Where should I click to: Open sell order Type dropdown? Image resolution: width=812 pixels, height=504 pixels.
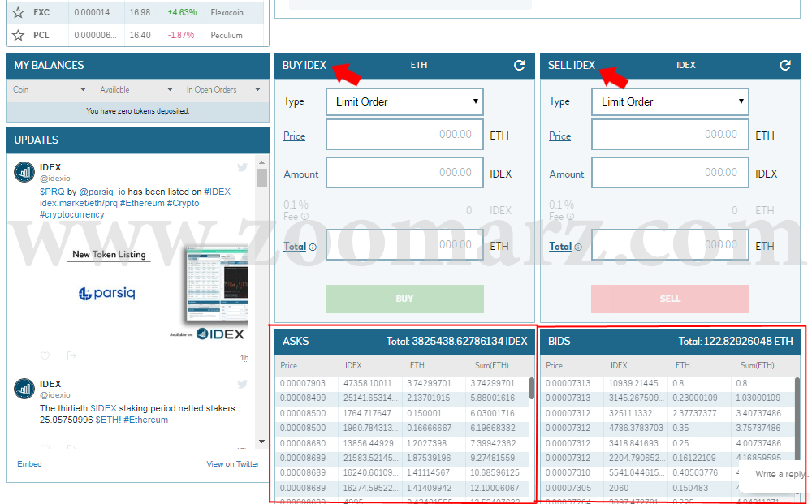pyautogui.click(x=670, y=102)
